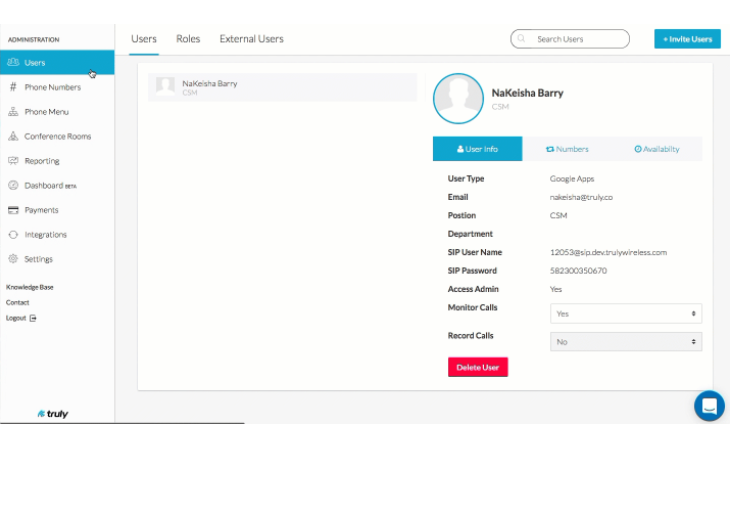Click the magnifier icon in Search Users
The height and width of the screenshot is (516, 733).
tap(521, 39)
